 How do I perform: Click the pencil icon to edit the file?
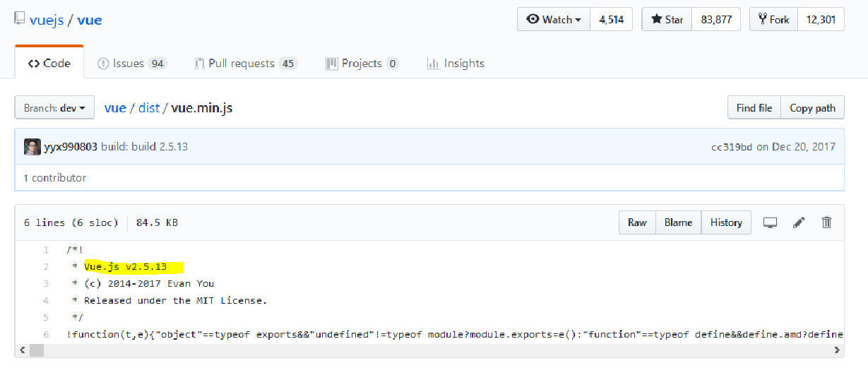pos(799,222)
